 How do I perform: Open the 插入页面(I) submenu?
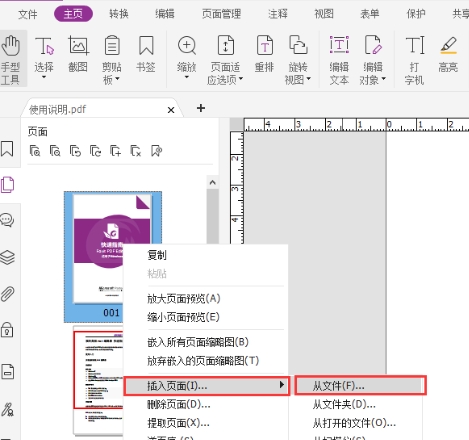point(206,386)
